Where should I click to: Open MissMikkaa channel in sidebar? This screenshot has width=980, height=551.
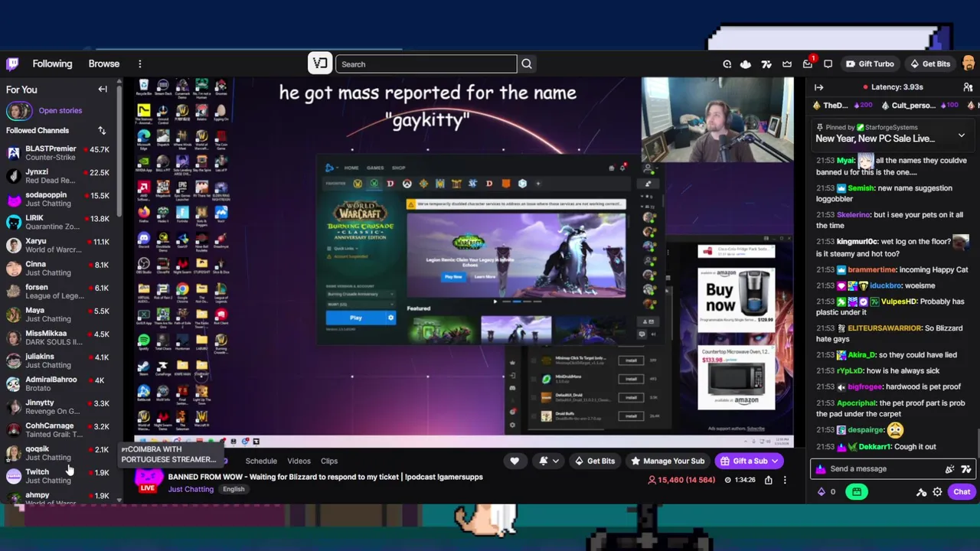click(x=58, y=337)
